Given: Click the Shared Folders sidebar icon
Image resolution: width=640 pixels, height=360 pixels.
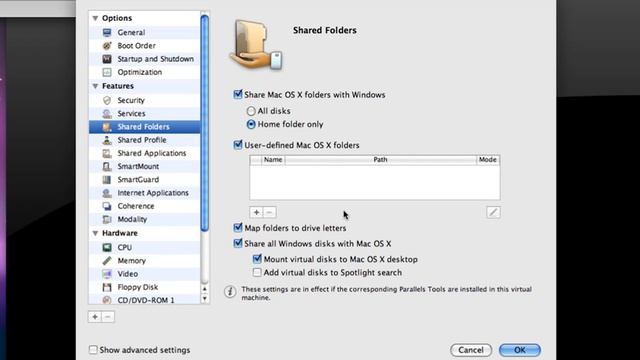Looking at the screenshot, I should click(x=107, y=127).
